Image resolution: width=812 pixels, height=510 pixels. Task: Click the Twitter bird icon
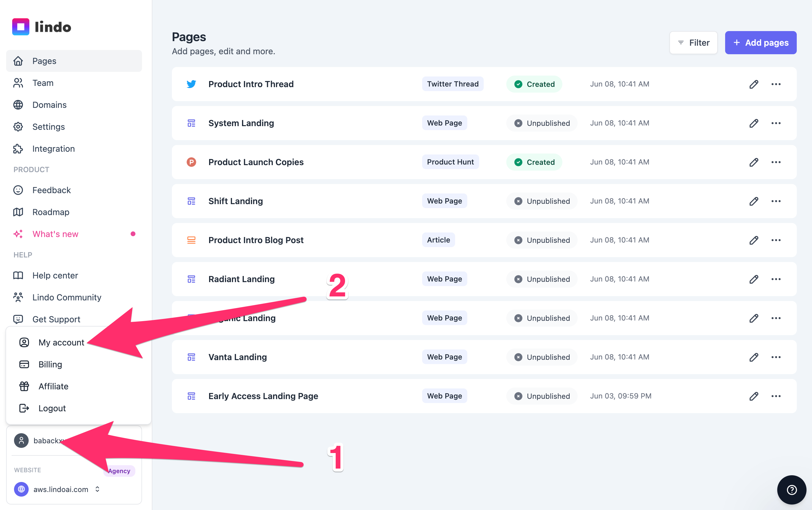[x=191, y=84]
